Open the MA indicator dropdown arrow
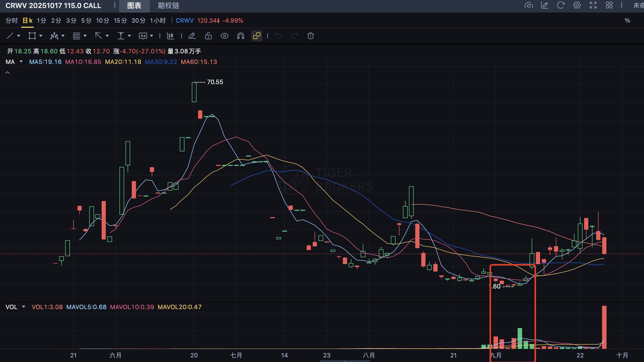Viewport: 644px width, 362px height. (x=21, y=62)
